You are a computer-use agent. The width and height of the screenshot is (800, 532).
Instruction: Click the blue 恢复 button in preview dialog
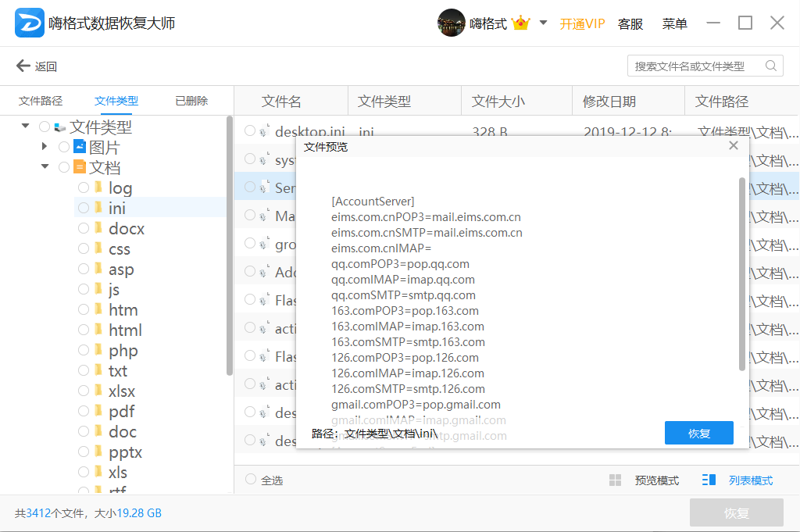[x=699, y=433]
